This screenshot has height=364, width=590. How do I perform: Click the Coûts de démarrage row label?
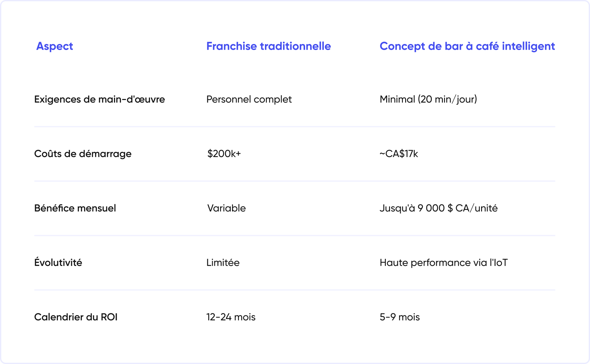click(83, 154)
